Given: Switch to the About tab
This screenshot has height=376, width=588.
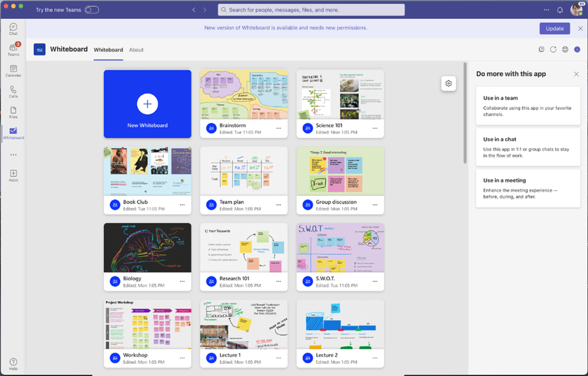Looking at the screenshot, I should (136, 50).
